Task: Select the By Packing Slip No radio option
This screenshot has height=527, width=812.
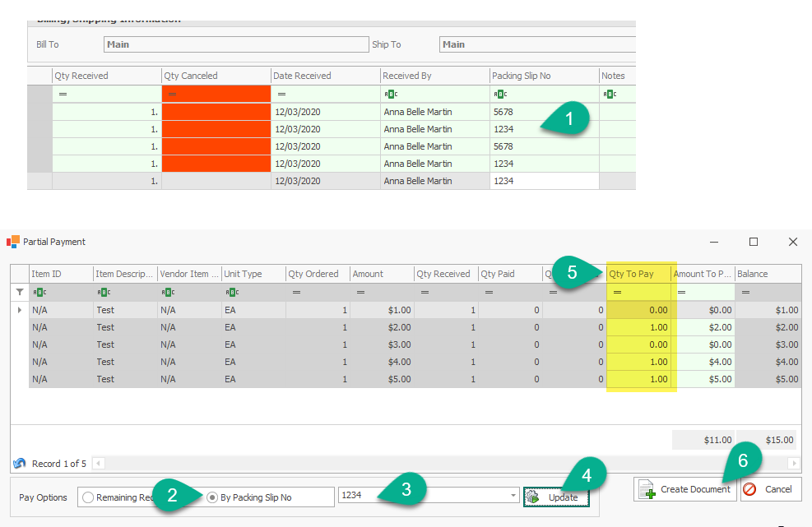Action: [x=213, y=497]
